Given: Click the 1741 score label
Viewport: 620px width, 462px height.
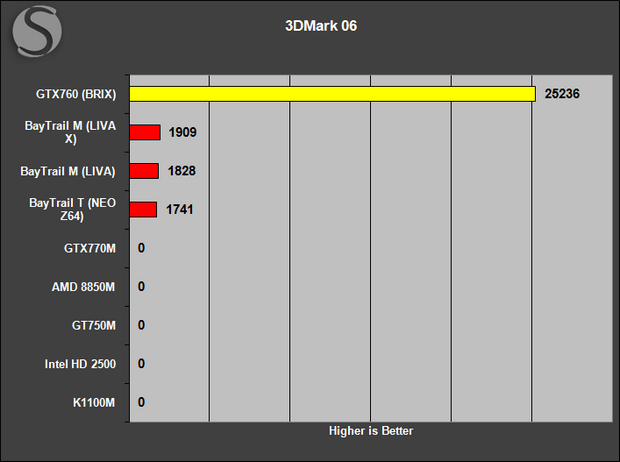Looking at the screenshot, I should point(180,209).
